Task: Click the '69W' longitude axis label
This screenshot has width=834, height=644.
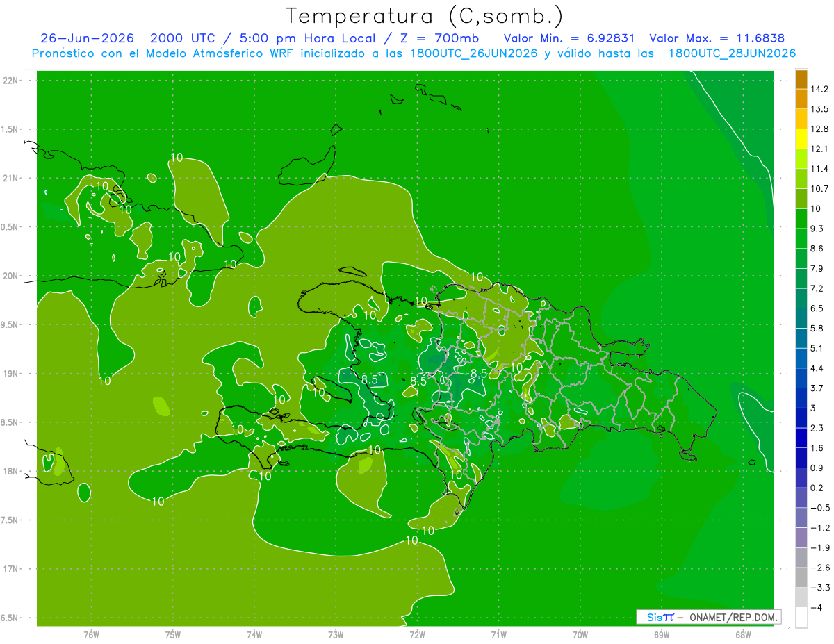Action: point(662,635)
